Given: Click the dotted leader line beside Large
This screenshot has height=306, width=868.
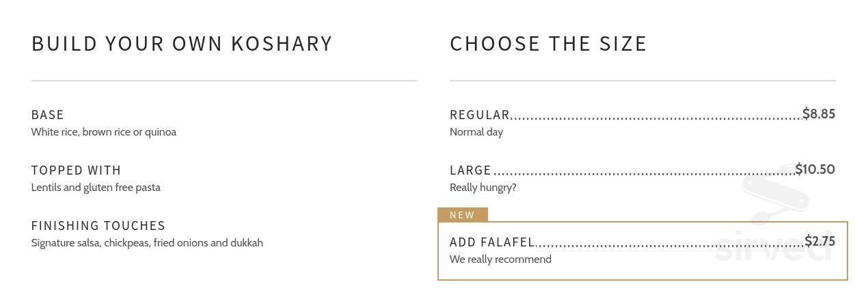Looking at the screenshot, I should [x=644, y=174].
